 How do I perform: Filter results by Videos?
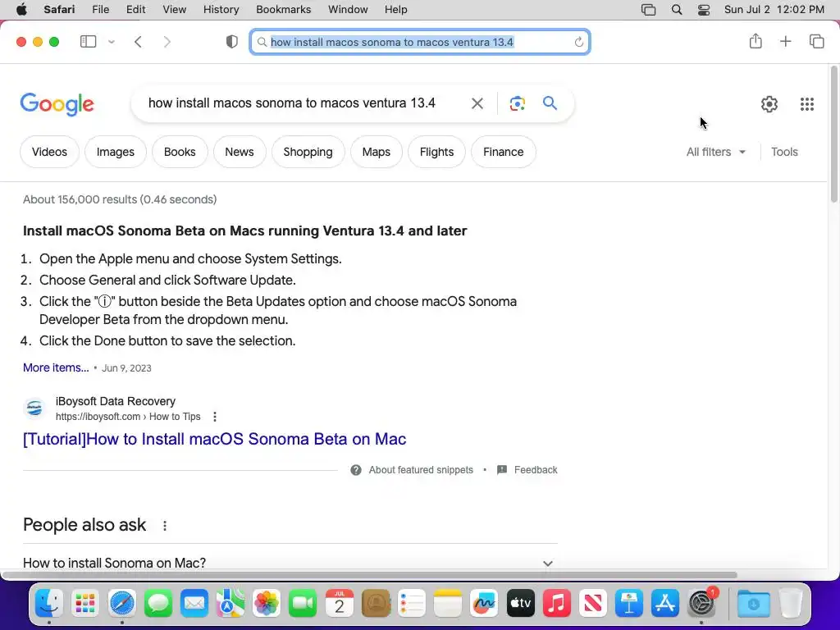coord(49,152)
